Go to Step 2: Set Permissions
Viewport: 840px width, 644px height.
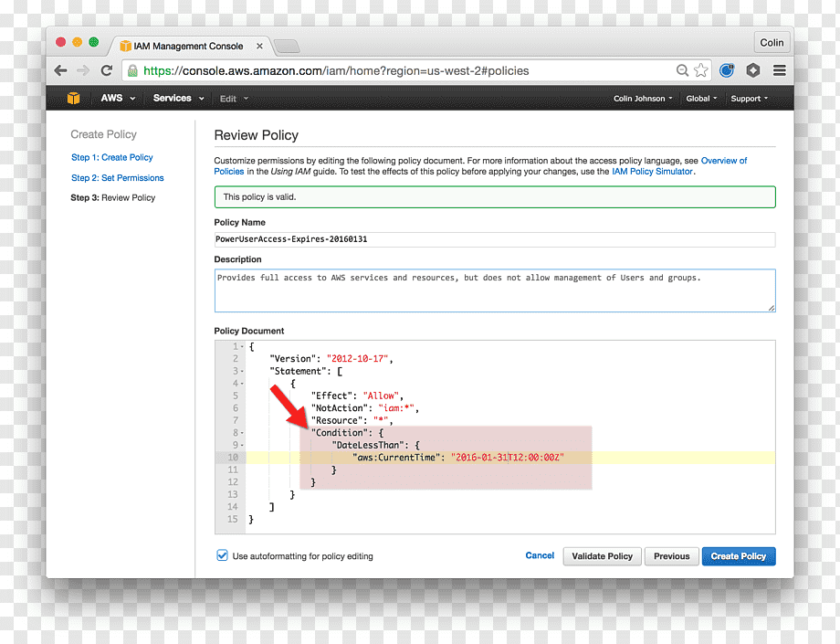point(117,177)
